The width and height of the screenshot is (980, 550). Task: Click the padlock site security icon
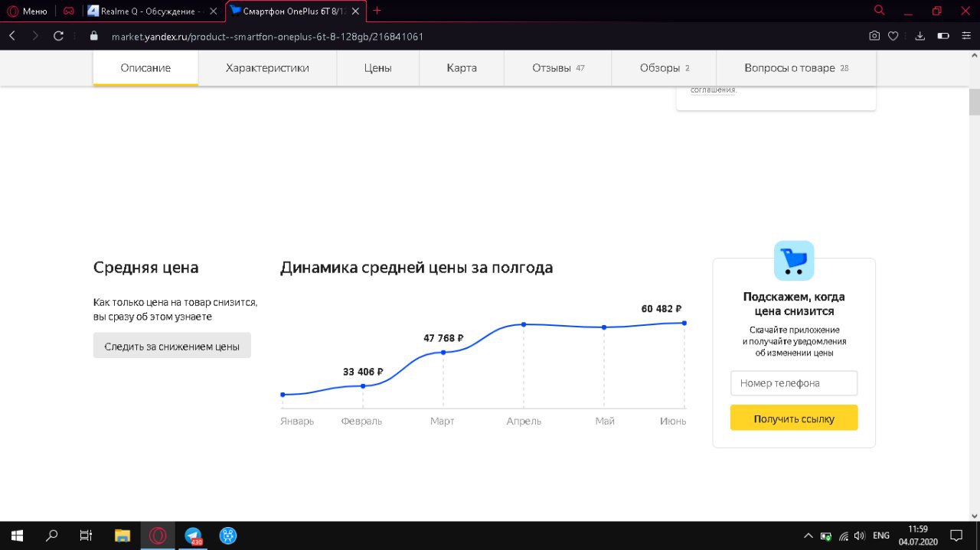[x=95, y=36]
